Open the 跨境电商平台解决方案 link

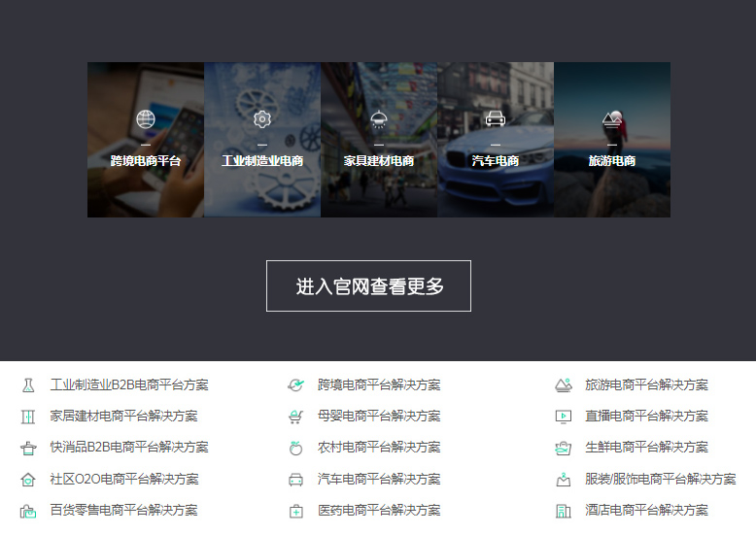tap(379, 384)
